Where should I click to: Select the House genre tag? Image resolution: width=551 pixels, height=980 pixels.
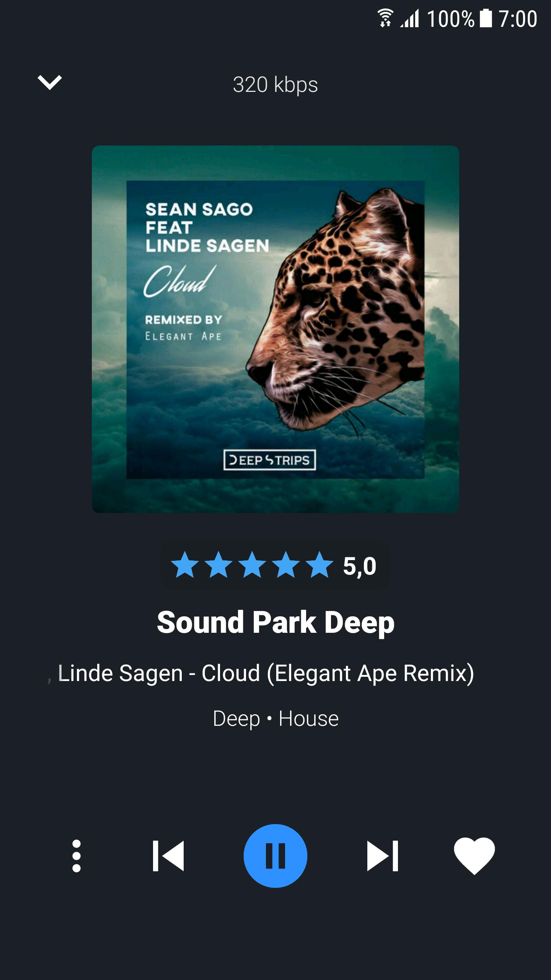pyautogui.click(x=309, y=719)
